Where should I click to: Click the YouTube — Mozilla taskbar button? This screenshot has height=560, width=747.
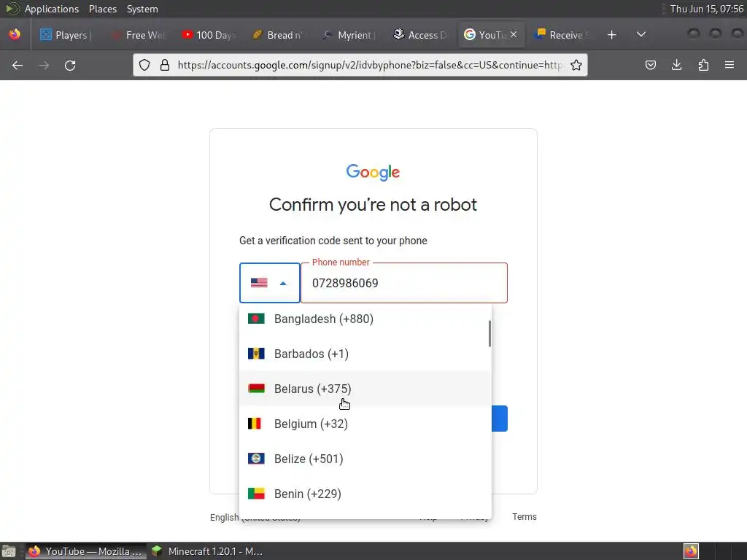point(86,551)
